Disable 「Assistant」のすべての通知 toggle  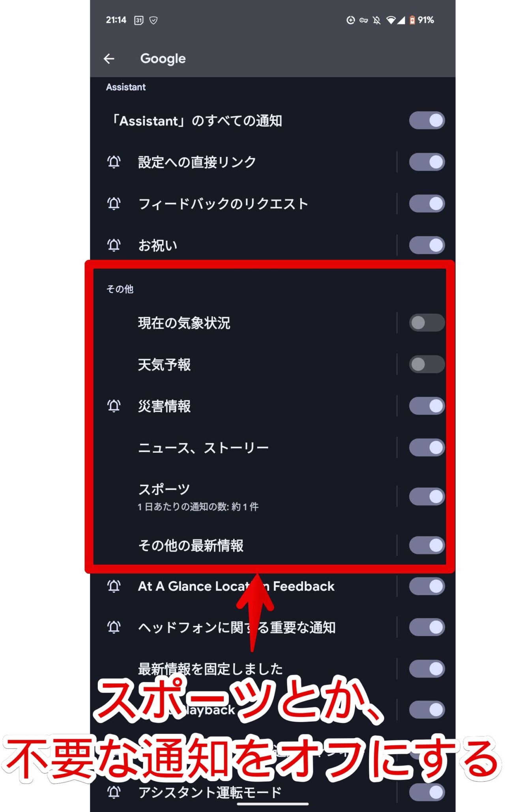coord(426,120)
